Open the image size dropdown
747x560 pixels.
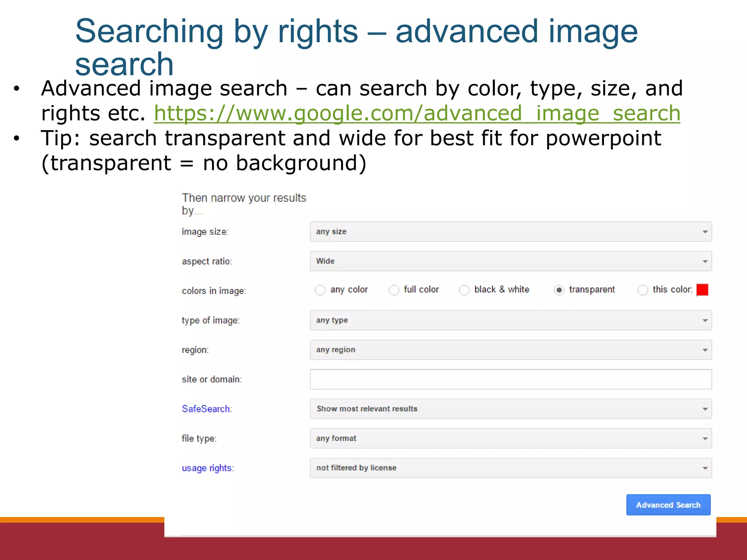point(511,231)
